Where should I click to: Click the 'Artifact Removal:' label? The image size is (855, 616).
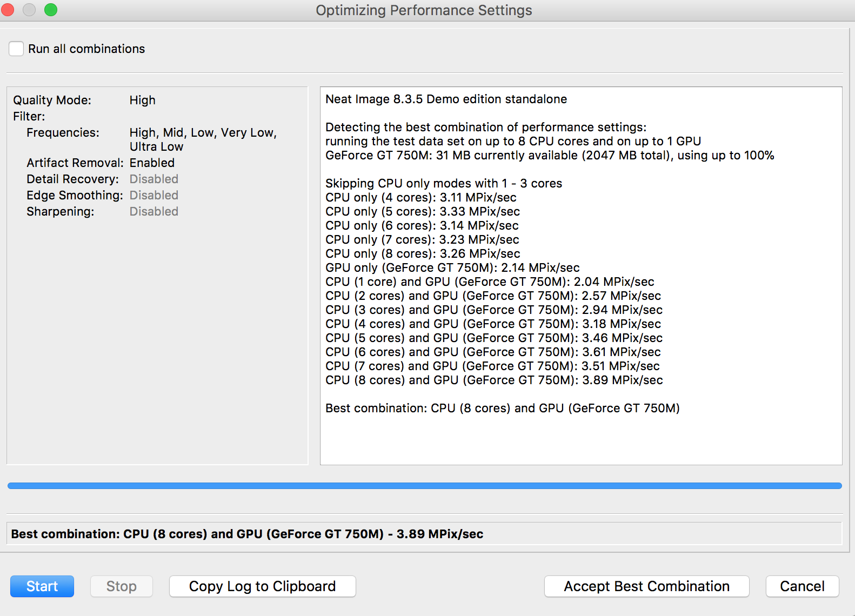pos(75,163)
